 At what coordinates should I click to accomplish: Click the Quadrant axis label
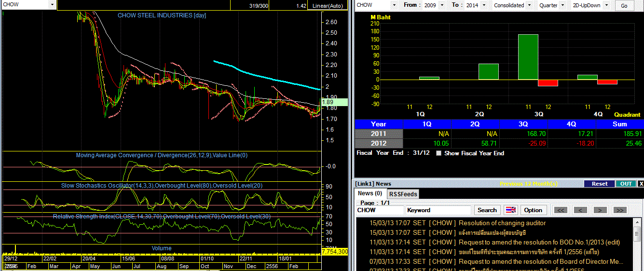[x=627, y=115]
